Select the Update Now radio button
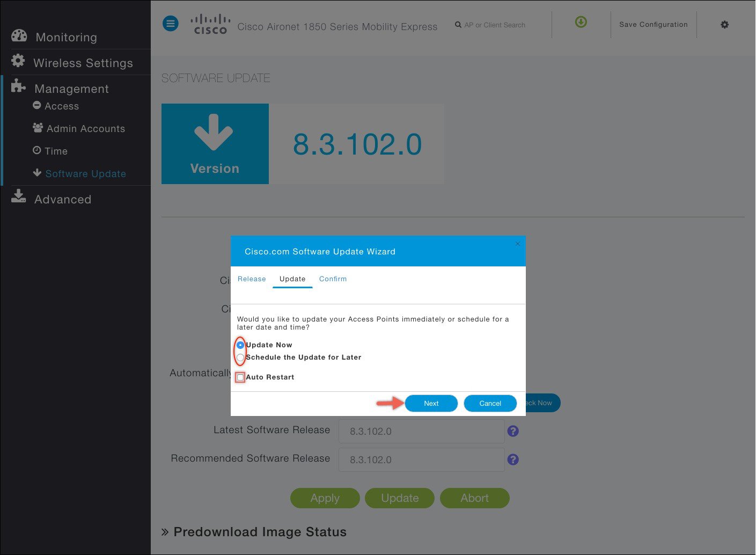Screen dimensions: 756x555 coord(240,345)
